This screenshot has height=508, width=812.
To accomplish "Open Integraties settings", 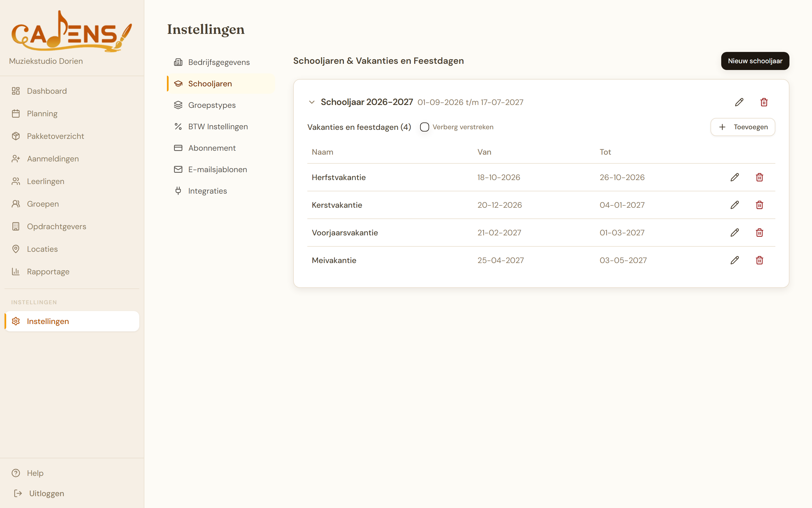I will [x=221, y=191].
